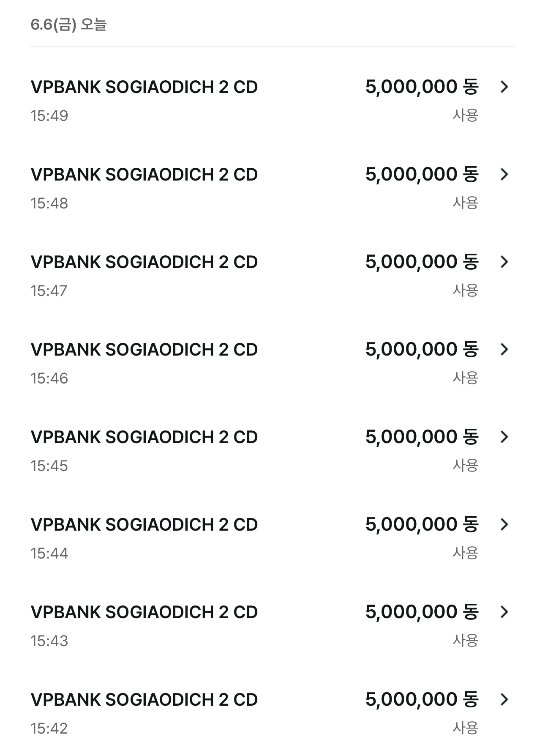
Task: Expand details arrow for 15:43 transaction
Action: pos(504,612)
